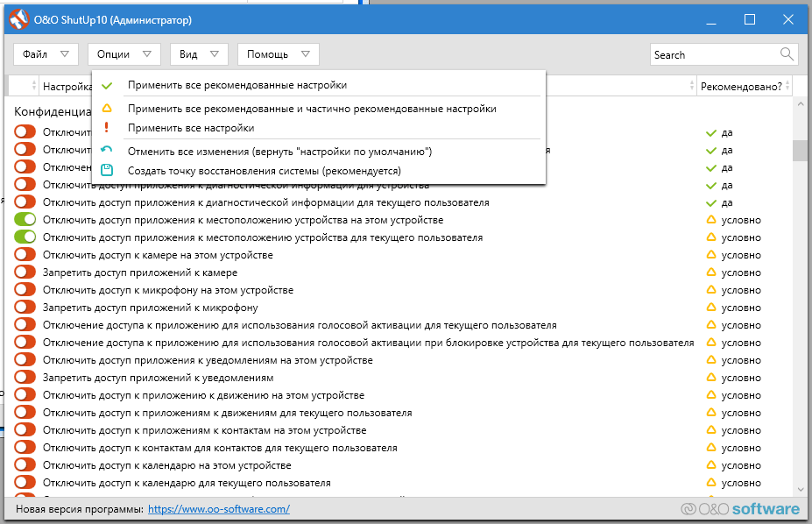Click the O&O ShutUp10 logo in title bar

19,19
